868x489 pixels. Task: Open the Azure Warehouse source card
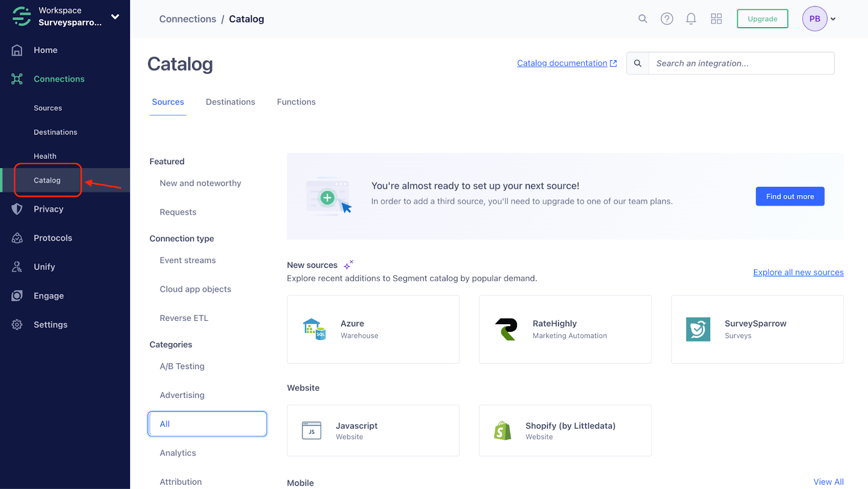click(x=373, y=329)
